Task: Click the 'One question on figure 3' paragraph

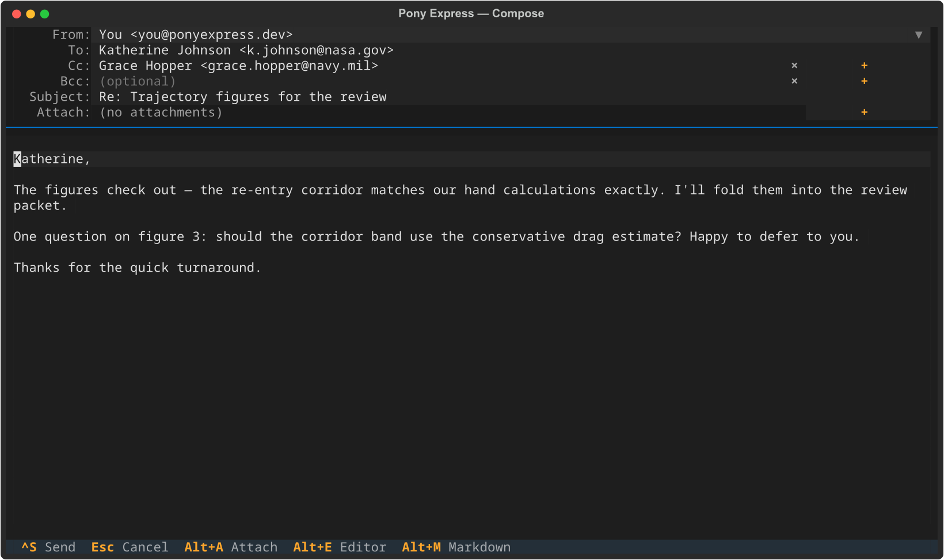Action: (436, 237)
